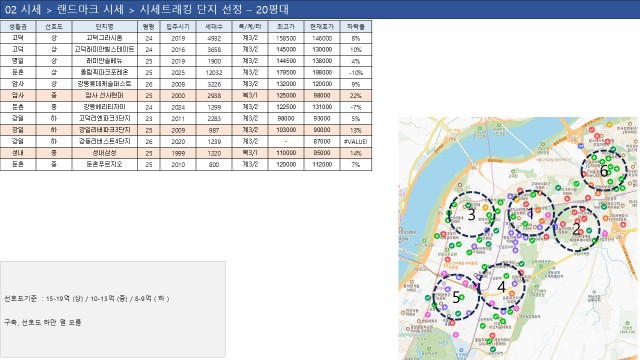Click the 평형 column header
The width and height of the screenshot is (640, 360).
[149, 27]
